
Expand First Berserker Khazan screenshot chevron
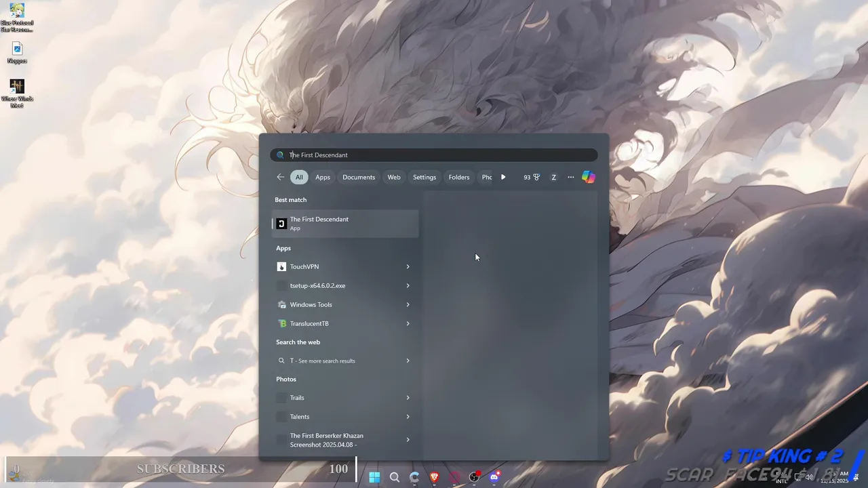408,440
